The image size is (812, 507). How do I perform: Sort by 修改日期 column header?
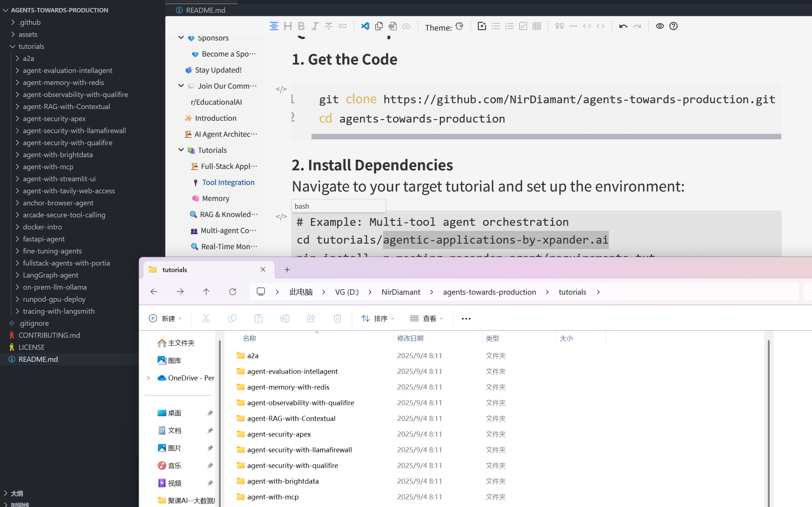(410, 338)
